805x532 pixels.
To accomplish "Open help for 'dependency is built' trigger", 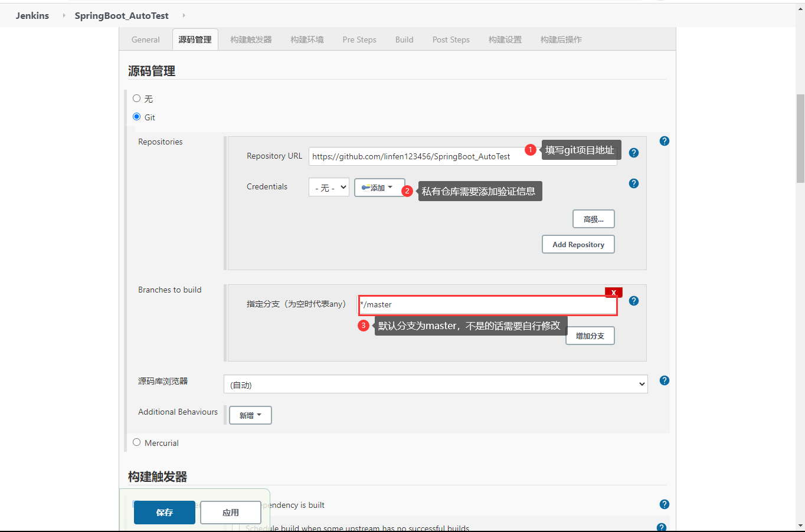I will click(x=665, y=504).
